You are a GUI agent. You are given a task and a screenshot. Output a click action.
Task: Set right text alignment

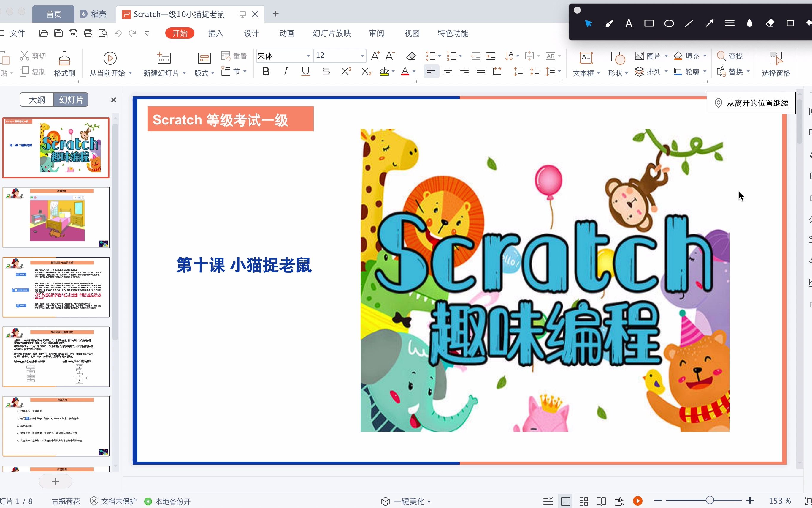464,72
